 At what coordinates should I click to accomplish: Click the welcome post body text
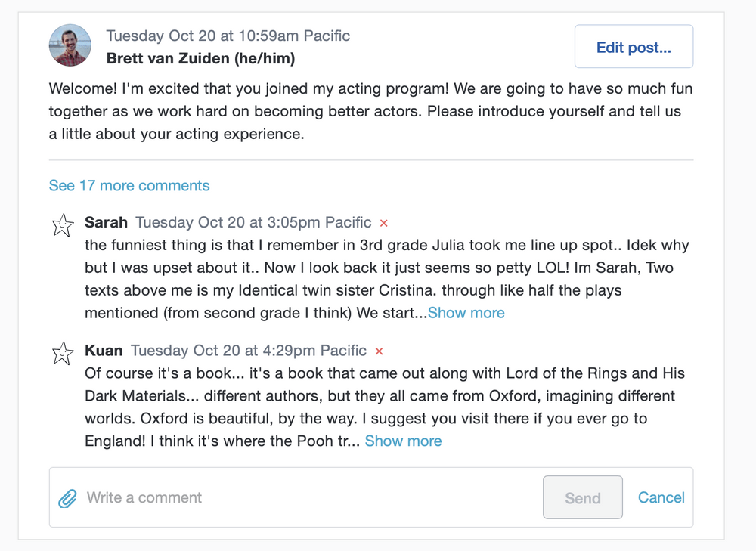pyautogui.click(x=370, y=112)
